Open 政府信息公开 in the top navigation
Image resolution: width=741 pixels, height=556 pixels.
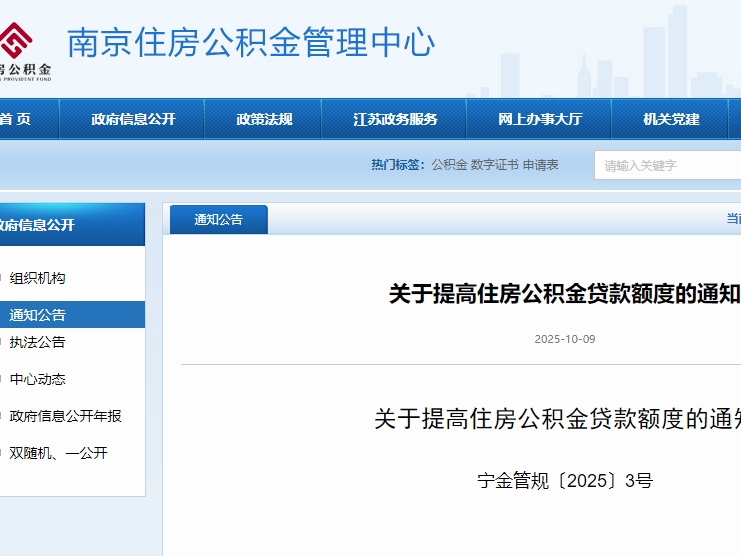coord(133,119)
